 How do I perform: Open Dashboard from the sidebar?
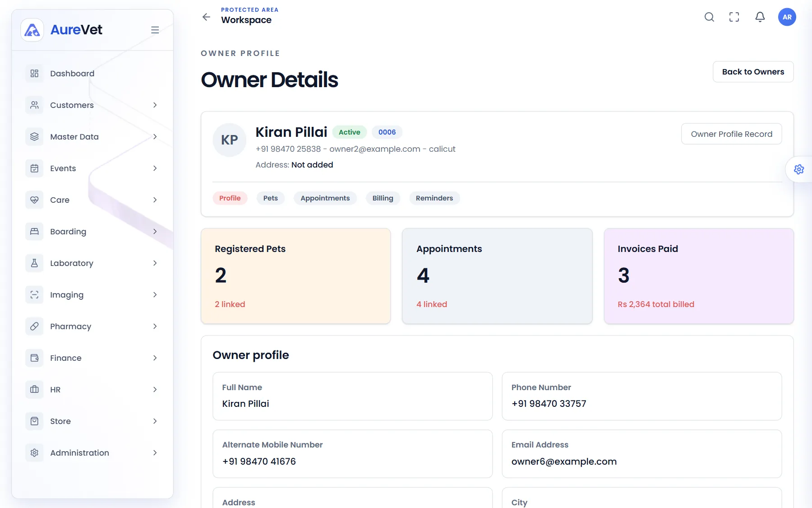point(92,73)
